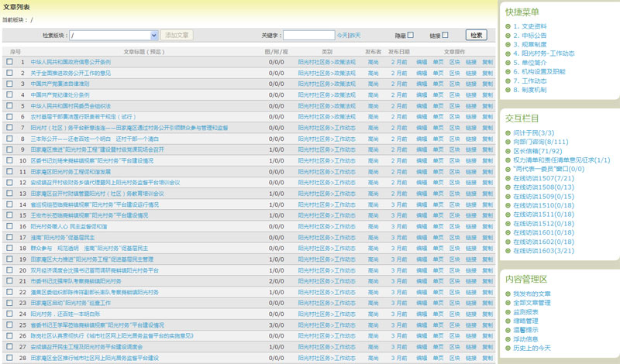Tick the checkbox for article row 1
Viewport: 620px width, 364px height.
click(x=9, y=61)
